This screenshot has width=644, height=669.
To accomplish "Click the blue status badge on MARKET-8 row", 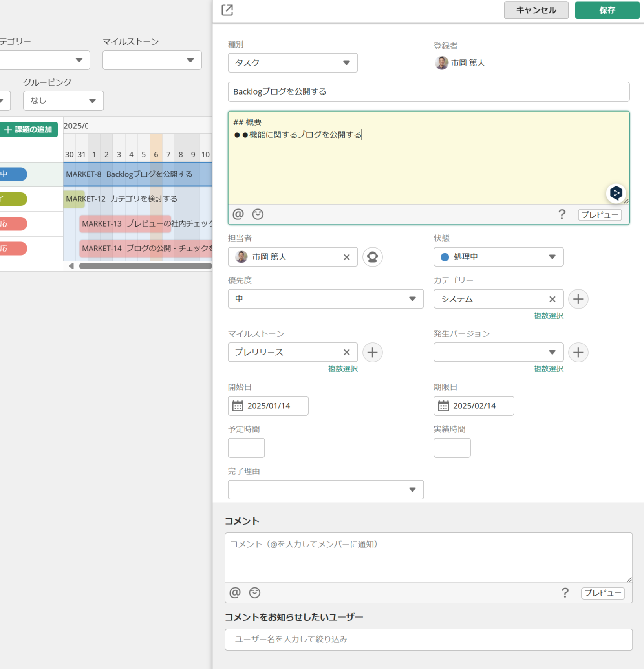I will tap(13, 174).
